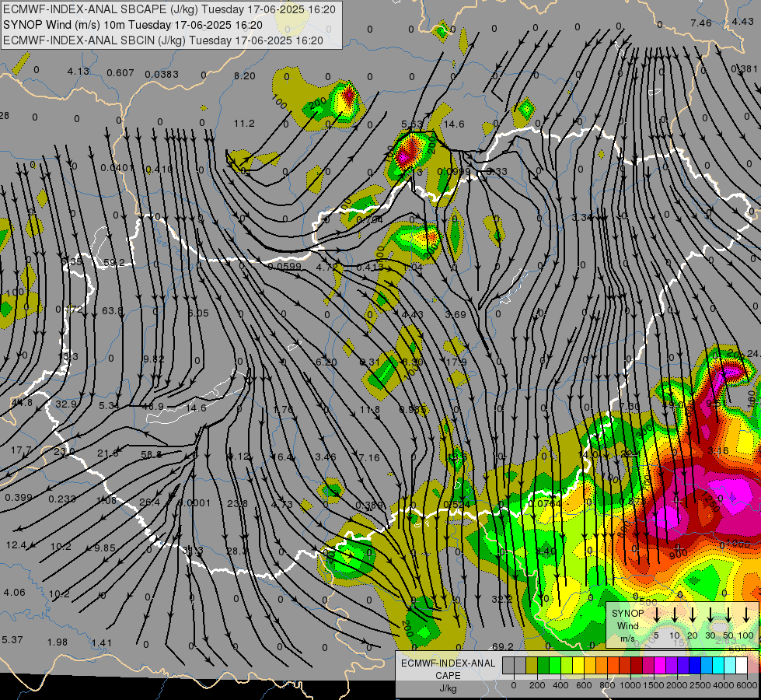Click the 26.4 value on the map
This screenshot has height=700, width=761.
[x=150, y=502]
